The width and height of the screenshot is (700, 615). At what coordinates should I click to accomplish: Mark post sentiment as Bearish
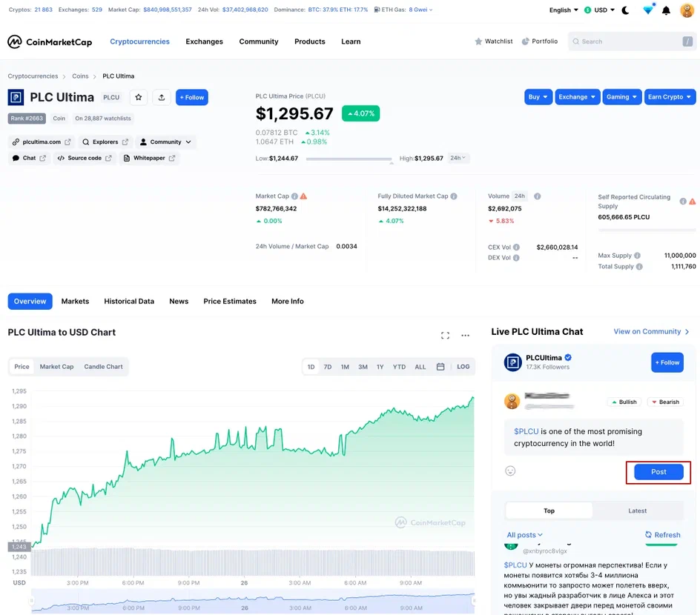point(664,402)
